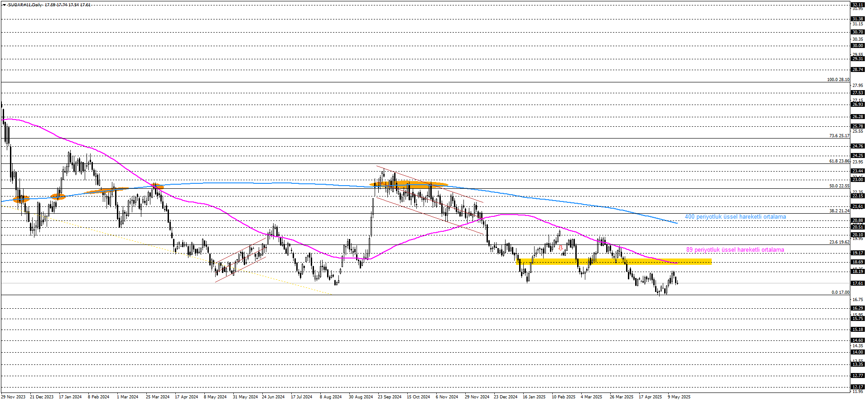Image resolution: width=868 pixels, height=402 pixels.
Task: Select the SUGAR#11,Daily symbol title text
Action: pyautogui.click(x=24, y=5)
